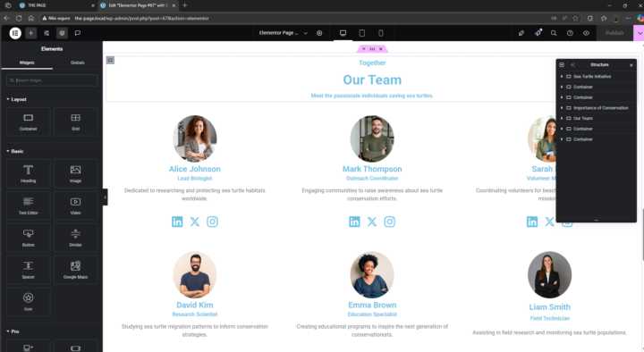Select Alice Johnson heading

coord(195,169)
